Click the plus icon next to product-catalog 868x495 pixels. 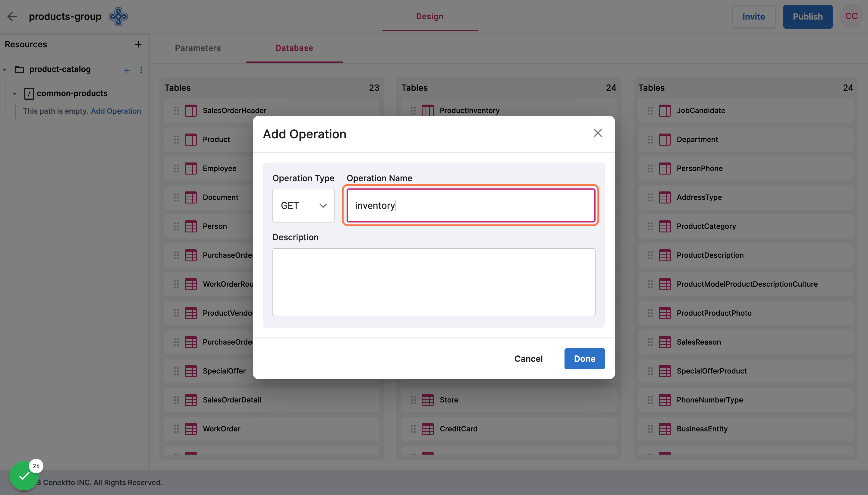126,70
